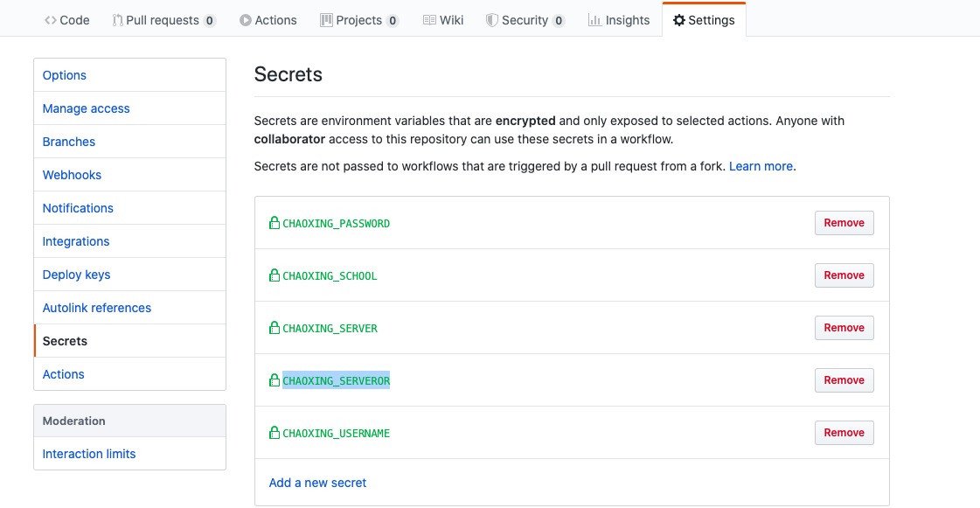Viewport: 980px width, 508px height.
Task: Click the Security shield icon
Action: click(492, 20)
